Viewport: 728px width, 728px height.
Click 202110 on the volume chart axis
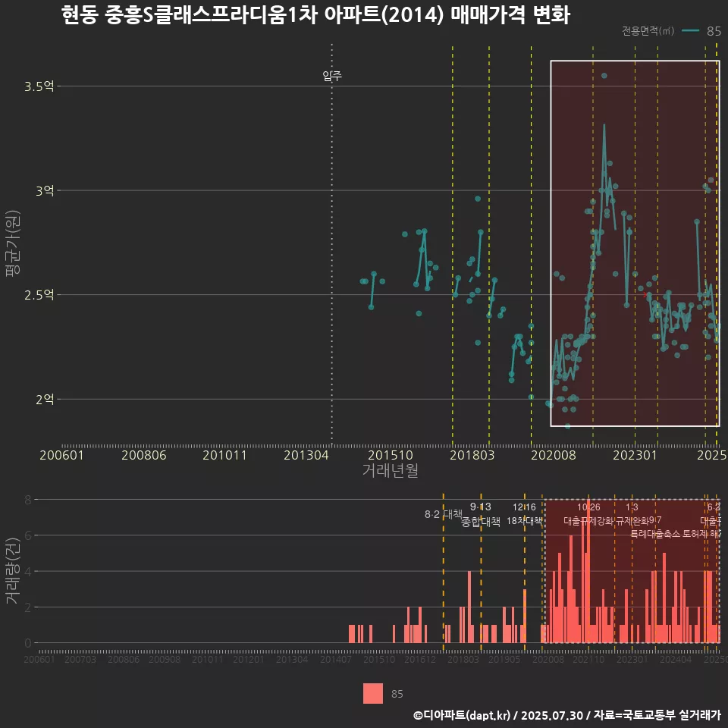tap(588, 659)
